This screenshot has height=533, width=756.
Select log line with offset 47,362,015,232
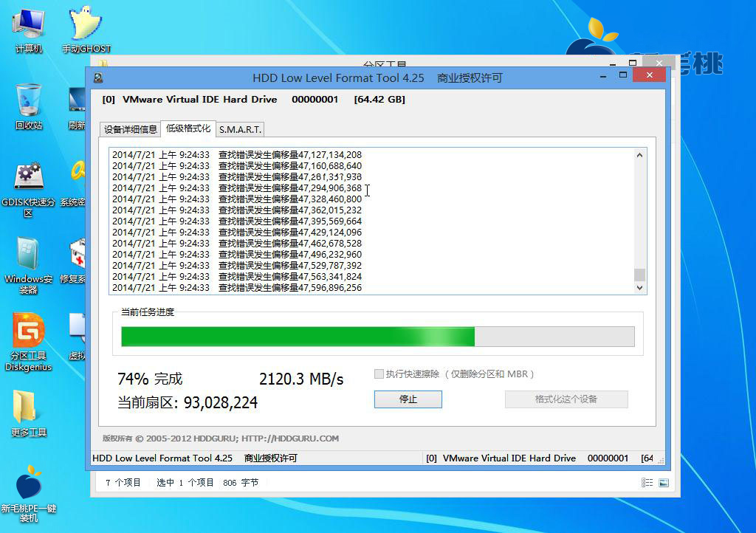click(x=237, y=210)
